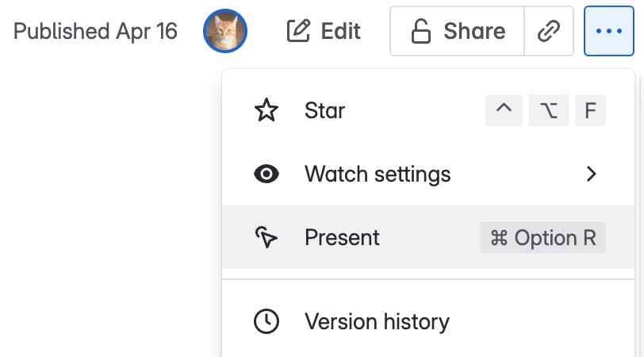The width and height of the screenshot is (644, 357).
Task: Click the clock icon for Version history
Action: point(266,321)
